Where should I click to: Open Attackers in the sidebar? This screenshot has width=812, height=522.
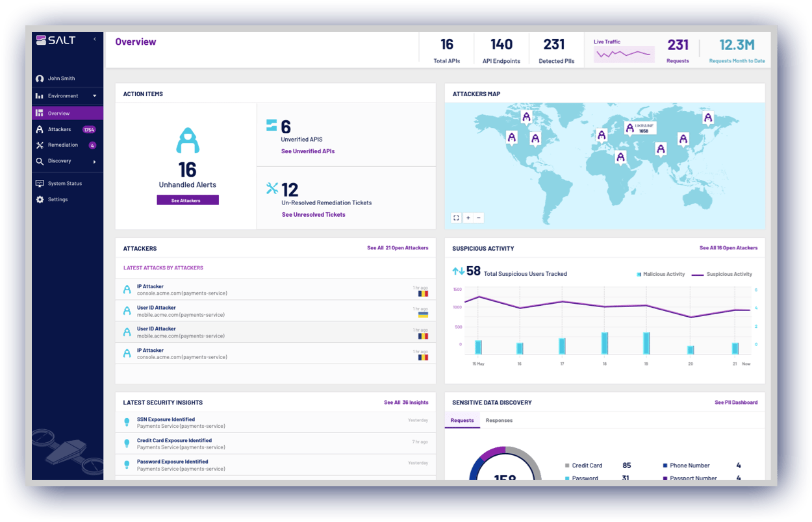[x=59, y=129]
